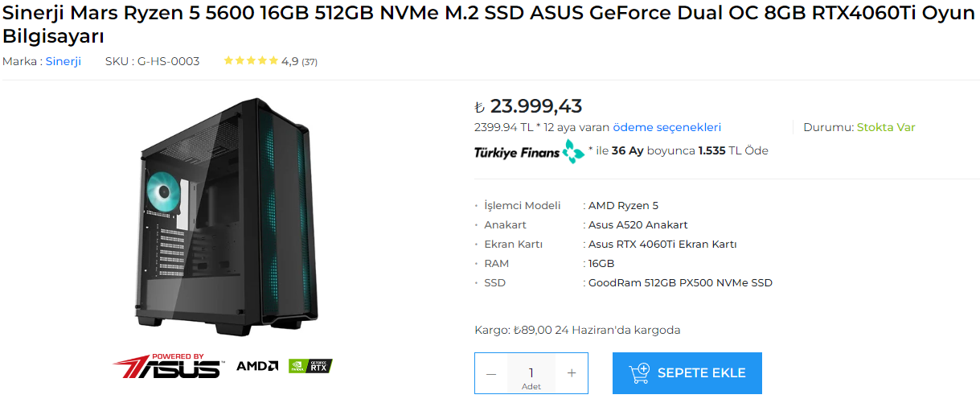Click the Türkiye Finans logo
This screenshot has width=980, height=403.
pos(529,151)
